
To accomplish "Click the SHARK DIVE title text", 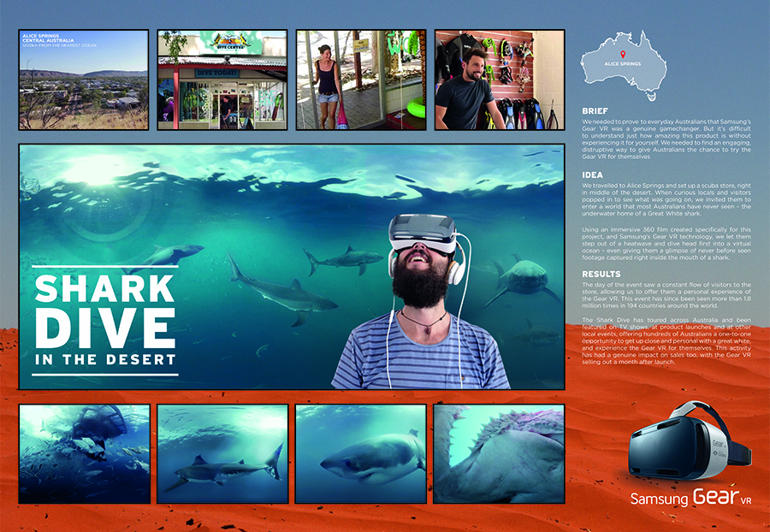I will (105, 310).
